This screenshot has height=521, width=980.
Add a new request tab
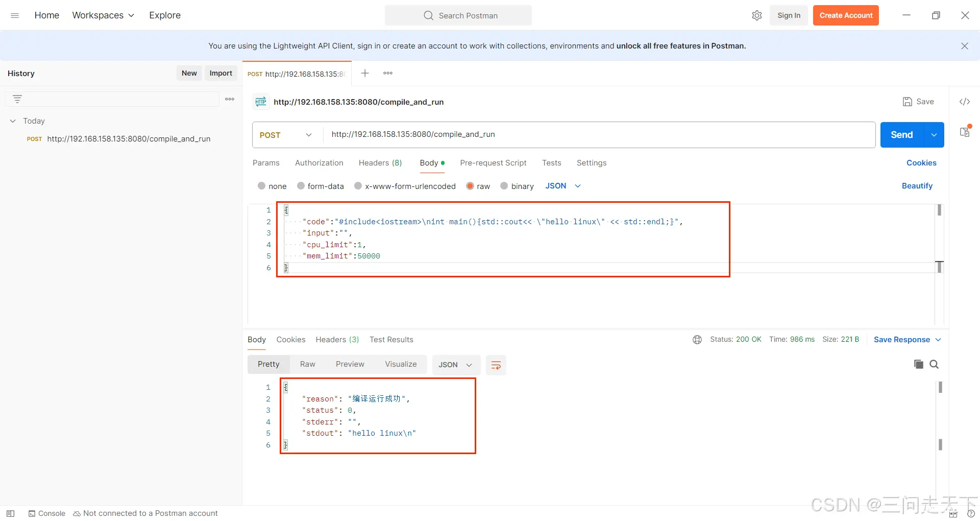(x=365, y=73)
